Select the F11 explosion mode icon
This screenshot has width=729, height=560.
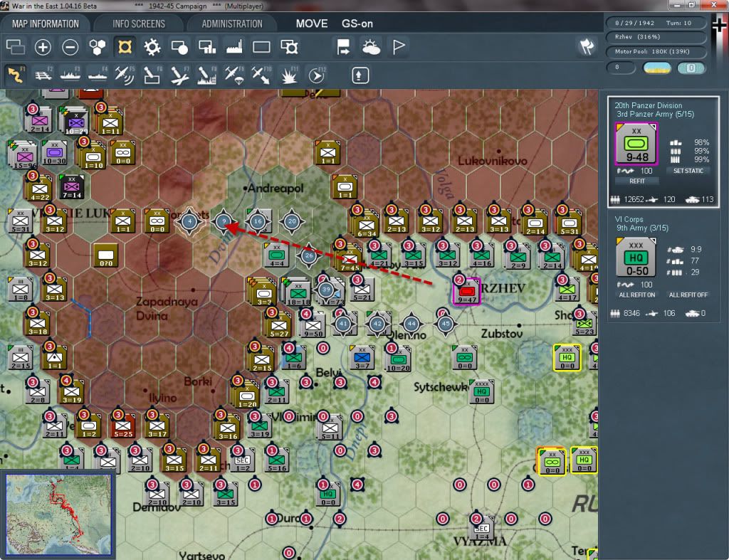(289, 75)
